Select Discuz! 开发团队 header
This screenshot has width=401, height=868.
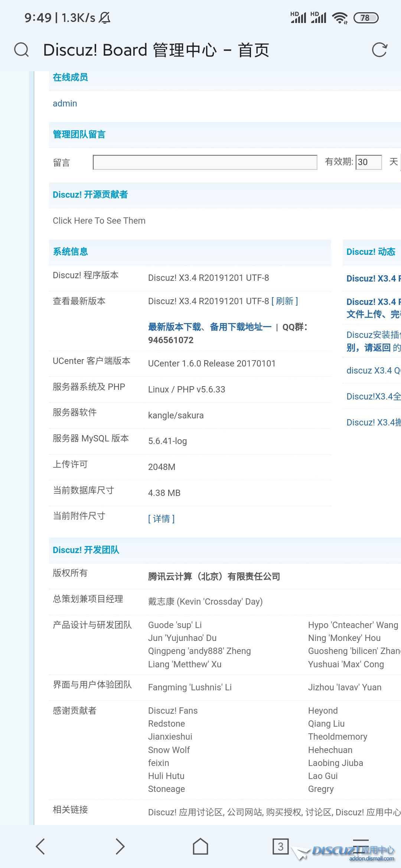pyautogui.click(x=86, y=550)
